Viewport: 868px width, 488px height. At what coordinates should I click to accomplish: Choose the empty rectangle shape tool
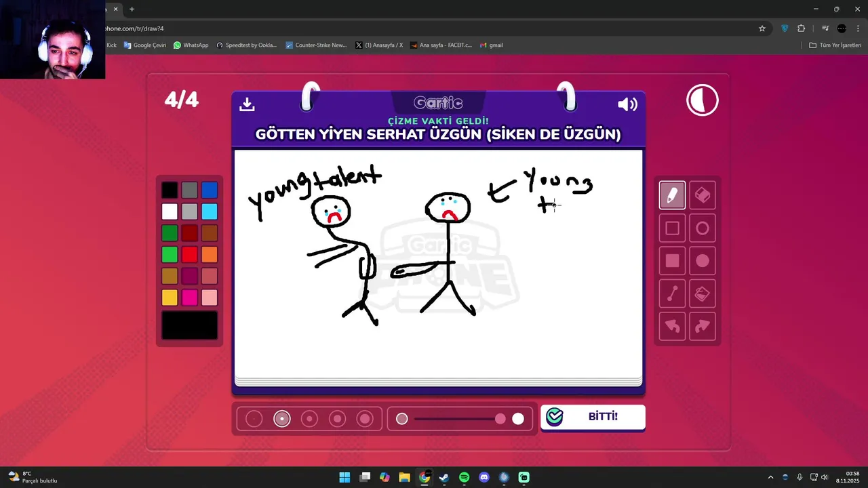coord(672,228)
